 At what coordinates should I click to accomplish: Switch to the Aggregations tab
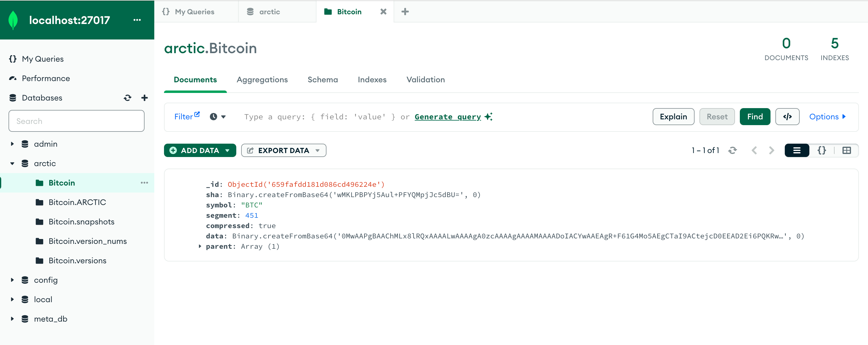click(262, 80)
